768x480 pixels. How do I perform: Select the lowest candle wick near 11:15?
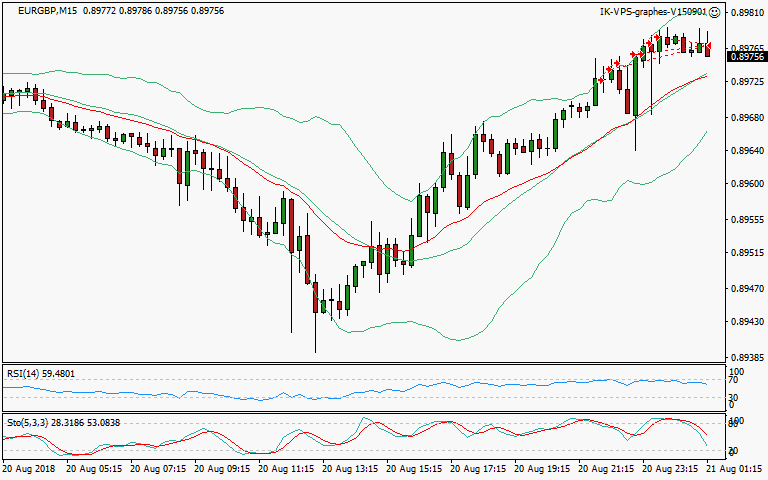315,345
